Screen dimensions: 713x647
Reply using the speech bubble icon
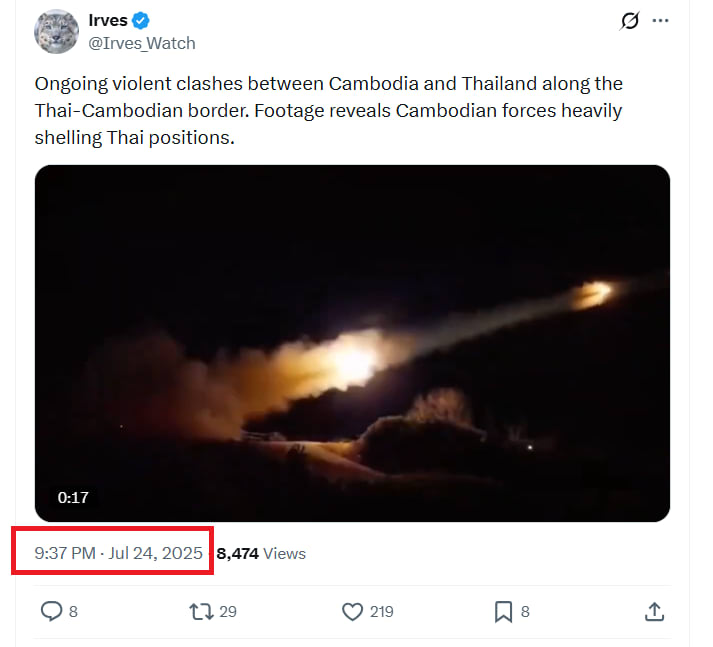[51, 611]
